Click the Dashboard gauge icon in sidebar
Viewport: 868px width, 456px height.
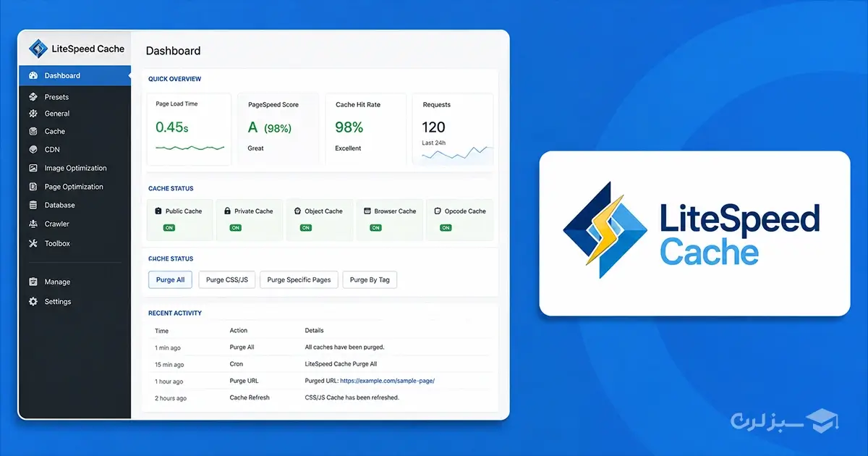[33, 76]
